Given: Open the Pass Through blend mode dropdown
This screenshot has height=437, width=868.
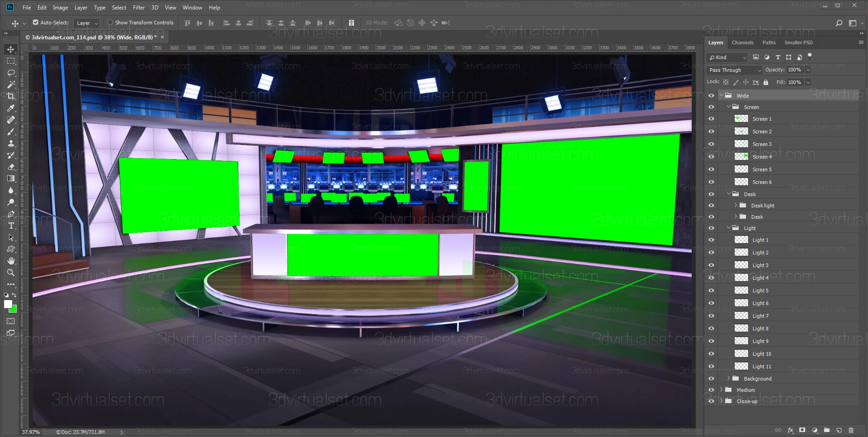Looking at the screenshot, I should coord(735,70).
